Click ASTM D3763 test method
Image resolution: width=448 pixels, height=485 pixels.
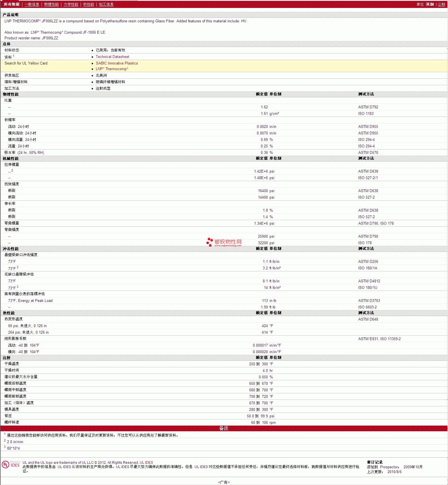coord(369,301)
